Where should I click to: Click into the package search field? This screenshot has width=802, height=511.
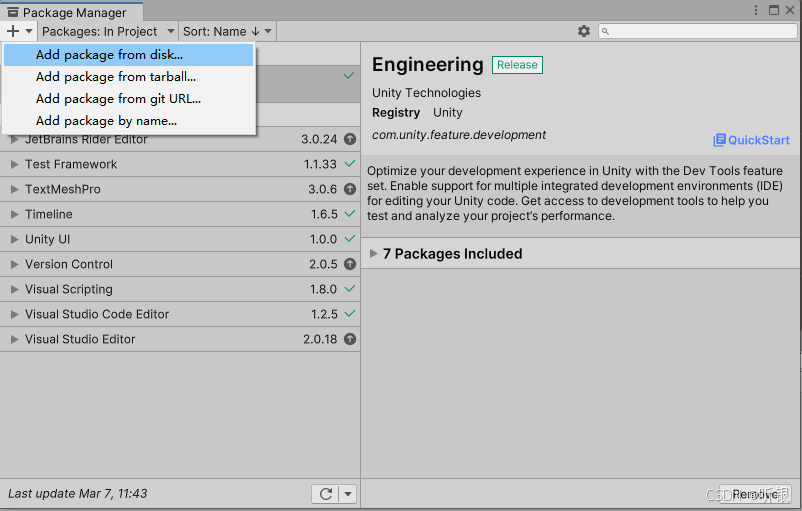pos(698,31)
